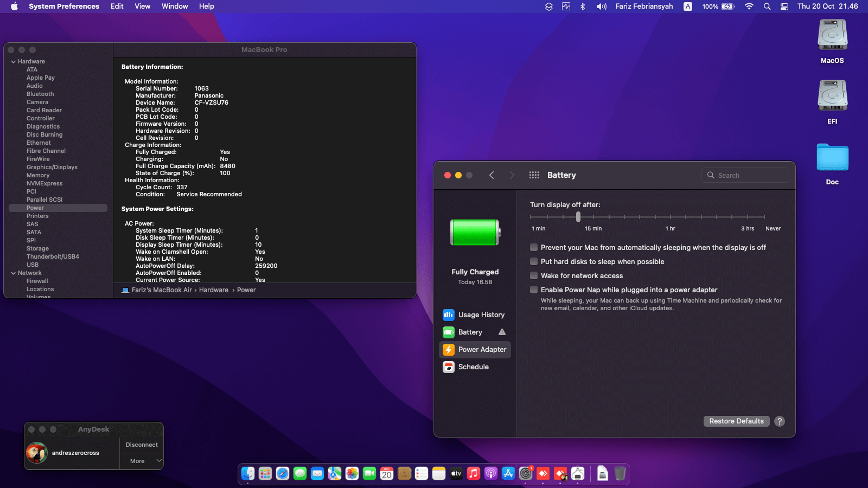Click the display off timer slider handle
The height and width of the screenshot is (488, 868).
578,217
